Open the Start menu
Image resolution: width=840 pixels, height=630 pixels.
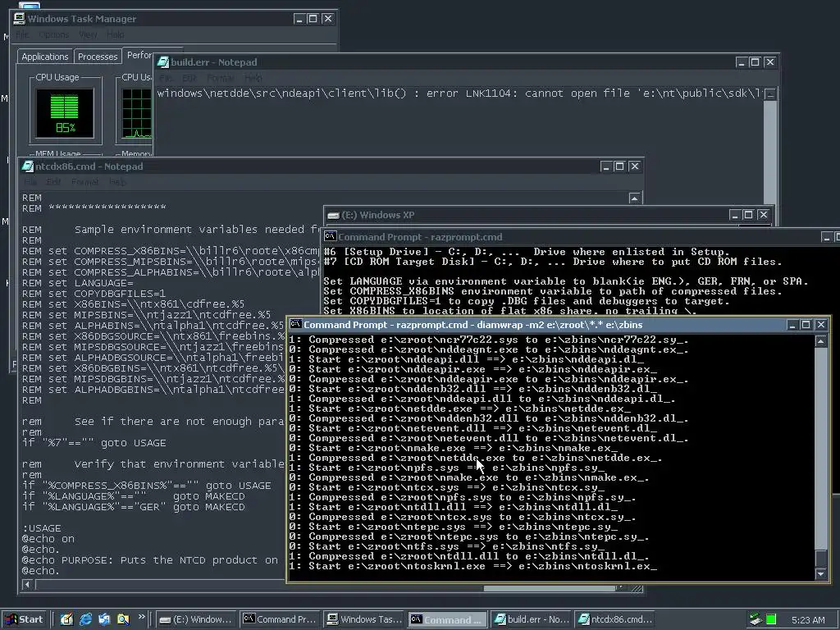tap(24, 619)
